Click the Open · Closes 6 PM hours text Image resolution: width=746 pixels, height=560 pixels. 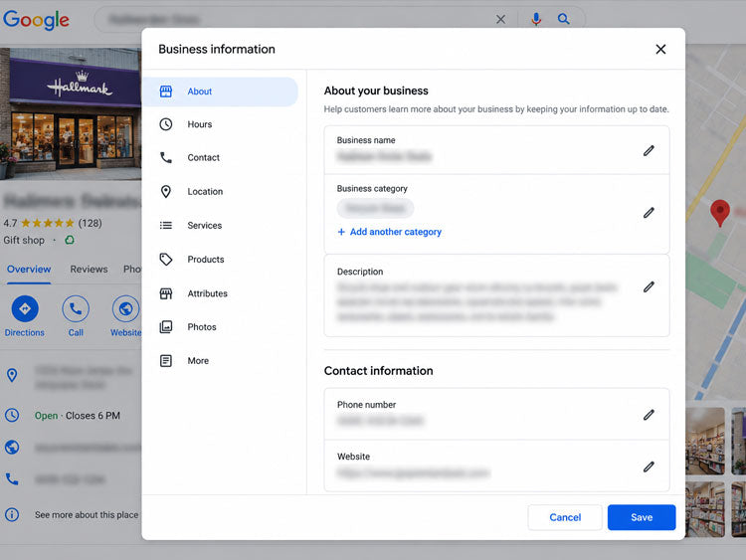[77, 416]
